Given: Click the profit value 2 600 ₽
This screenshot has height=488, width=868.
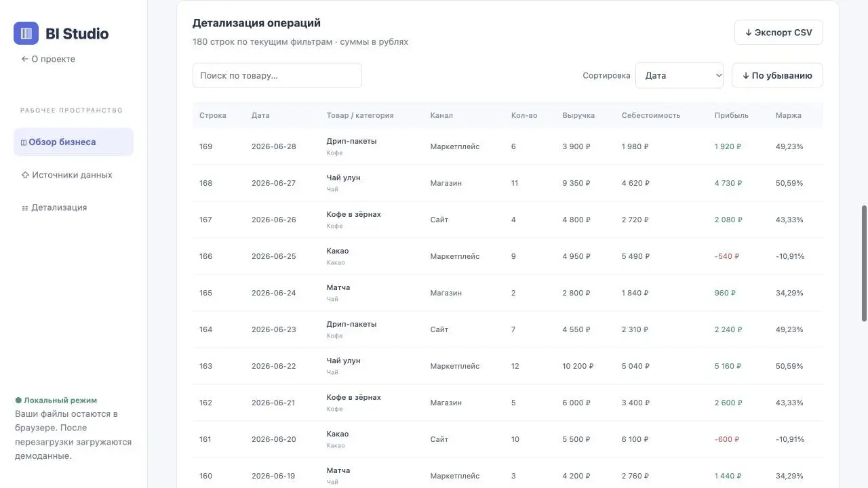Looking at the screenshot, I should coord(728,403).
